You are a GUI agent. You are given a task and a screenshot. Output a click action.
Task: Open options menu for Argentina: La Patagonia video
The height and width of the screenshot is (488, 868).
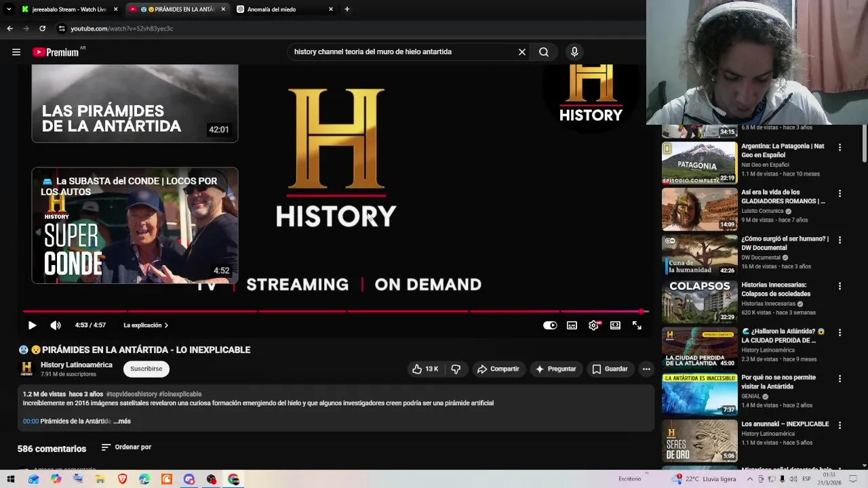pyautogui.click(x=840, y=147)
